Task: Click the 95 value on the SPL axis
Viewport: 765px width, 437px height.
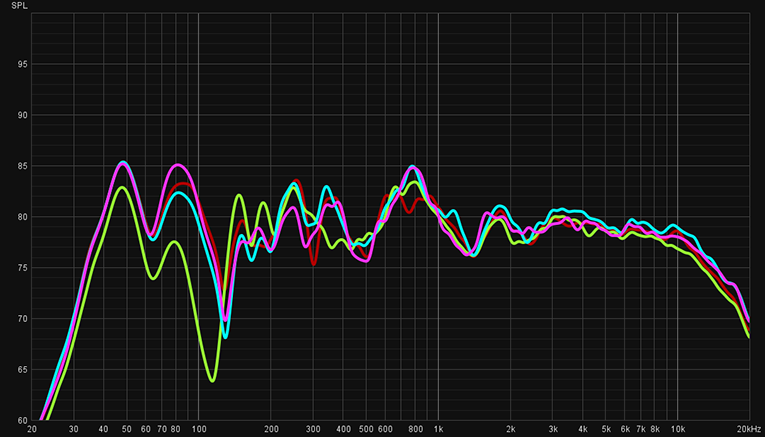Action: (x=22, y=65)
